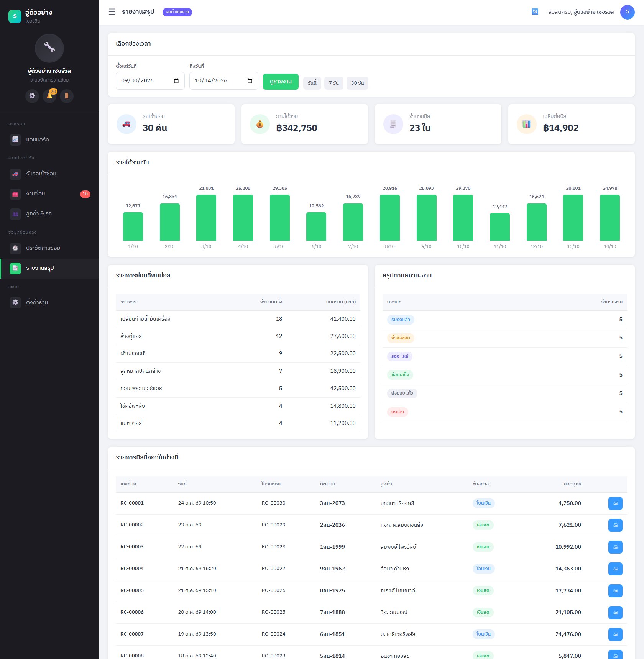Open notifications bell with 20 badge
This screenshot has height=659, width=644.
49,96
